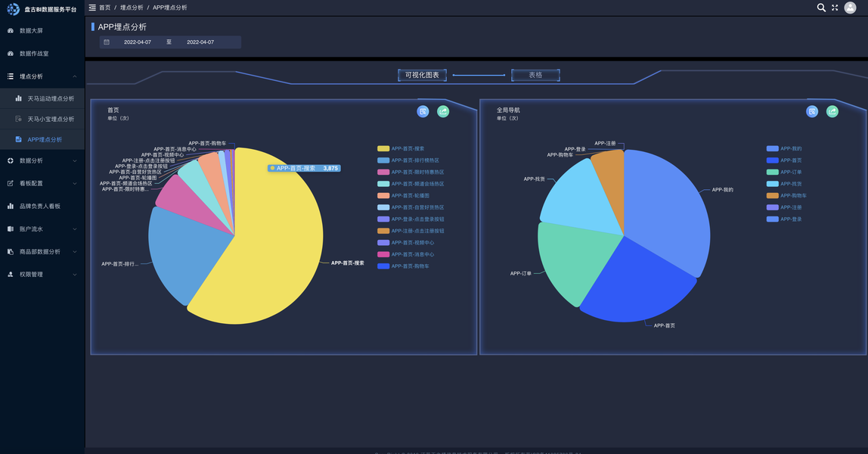Toggle APP-首页-轮播图 legend item
Screen dimensions: 868x454
click(404, 195)
